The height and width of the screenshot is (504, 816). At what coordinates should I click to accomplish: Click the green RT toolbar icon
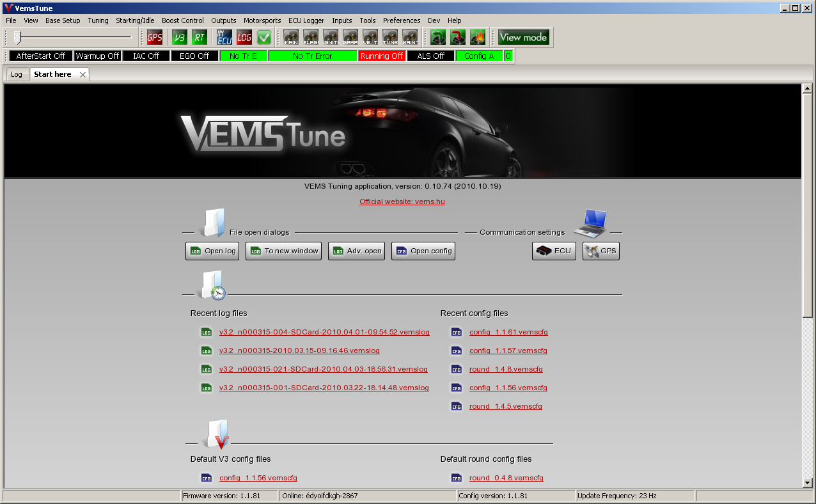tap(200, 37)
